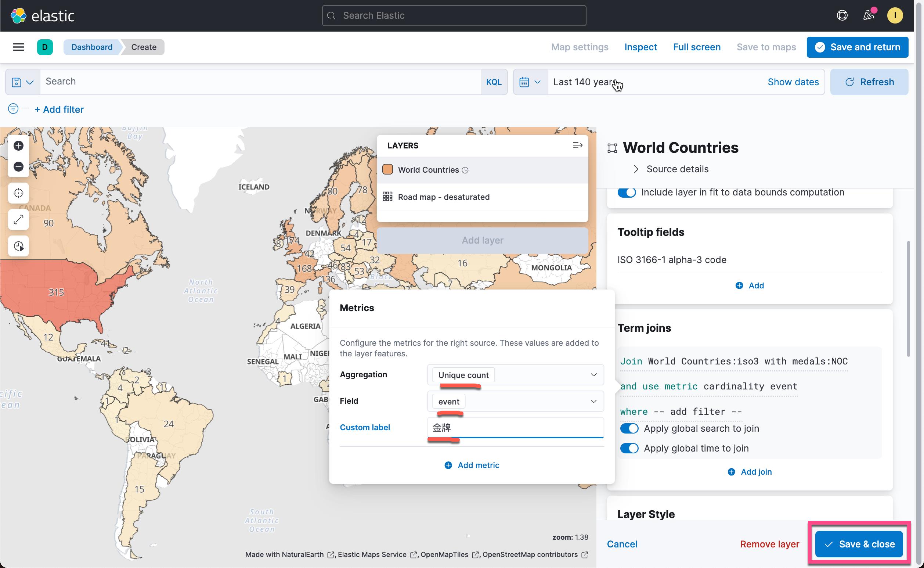Open Map settings
Screen dimensions: 924x568
579,47
